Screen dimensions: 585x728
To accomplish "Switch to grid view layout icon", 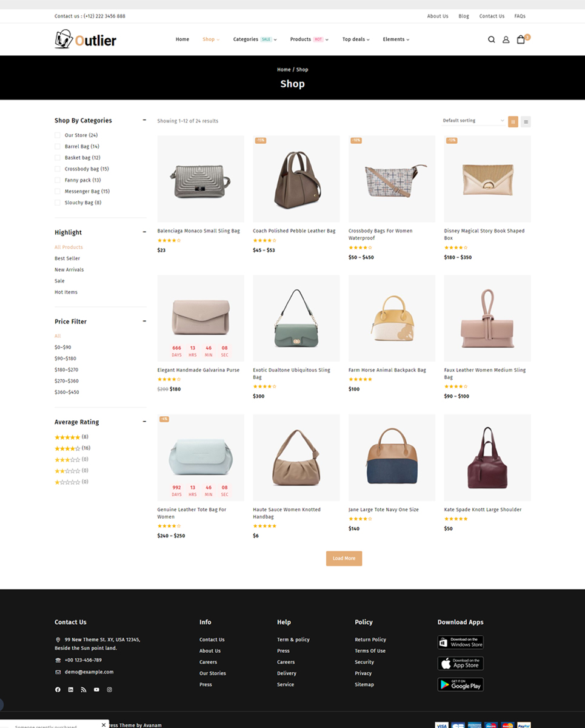I will click(513, 121).
